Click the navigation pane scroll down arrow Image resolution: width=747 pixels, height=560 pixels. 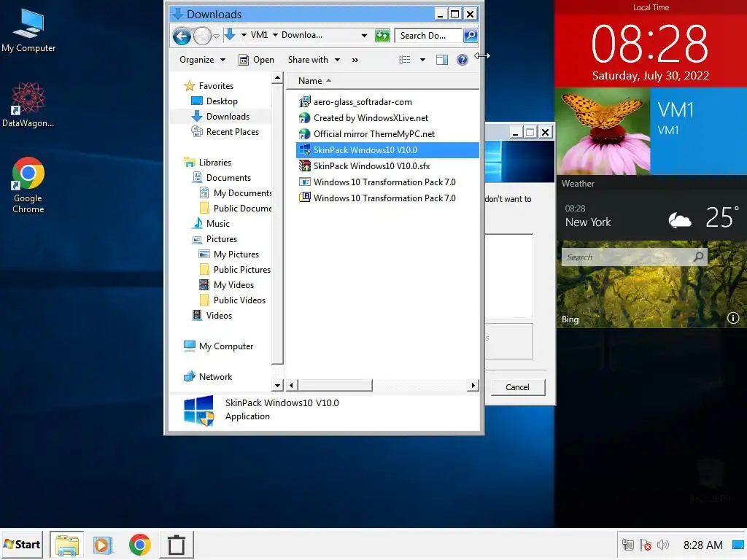coord(277,385)
